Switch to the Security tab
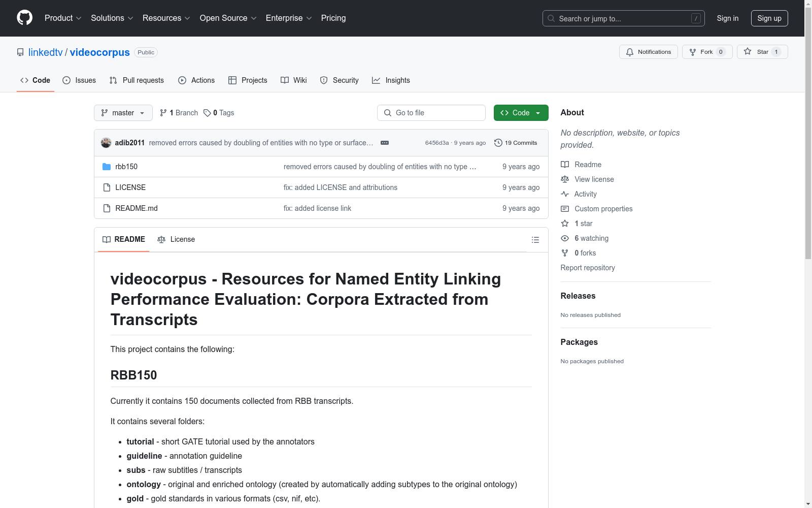This screenshot has height=508, width=812. point(339,80)
